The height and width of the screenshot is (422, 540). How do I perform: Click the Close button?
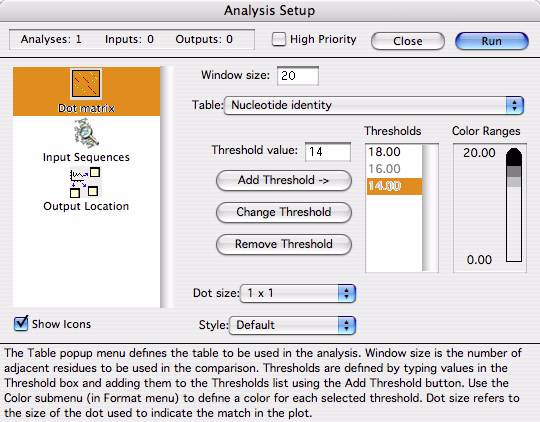[408, 41]
